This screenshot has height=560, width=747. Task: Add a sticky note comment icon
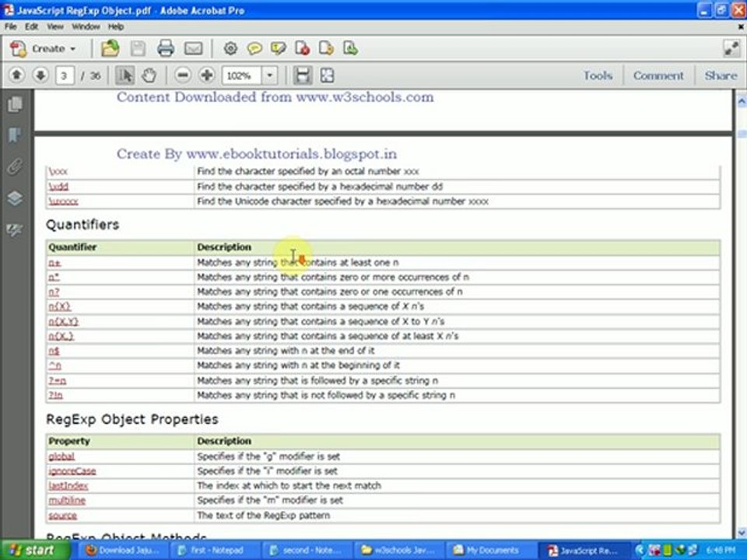254,48
